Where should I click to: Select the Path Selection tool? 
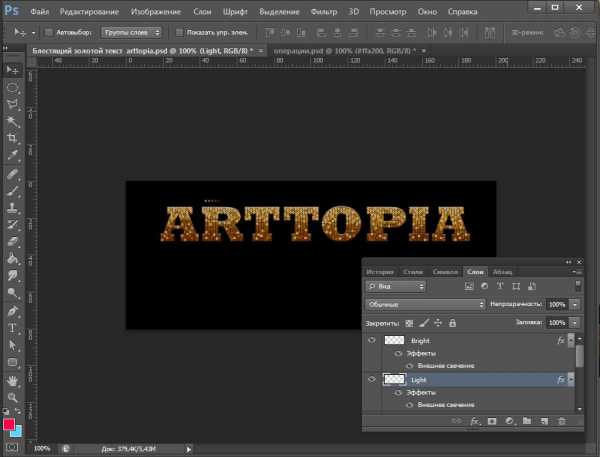[12, 345]
